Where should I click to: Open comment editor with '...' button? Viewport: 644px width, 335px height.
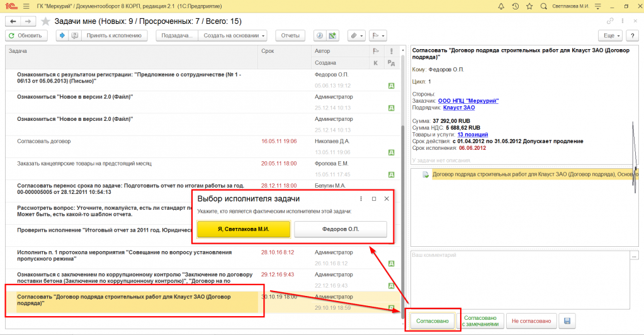click(635, 255)
